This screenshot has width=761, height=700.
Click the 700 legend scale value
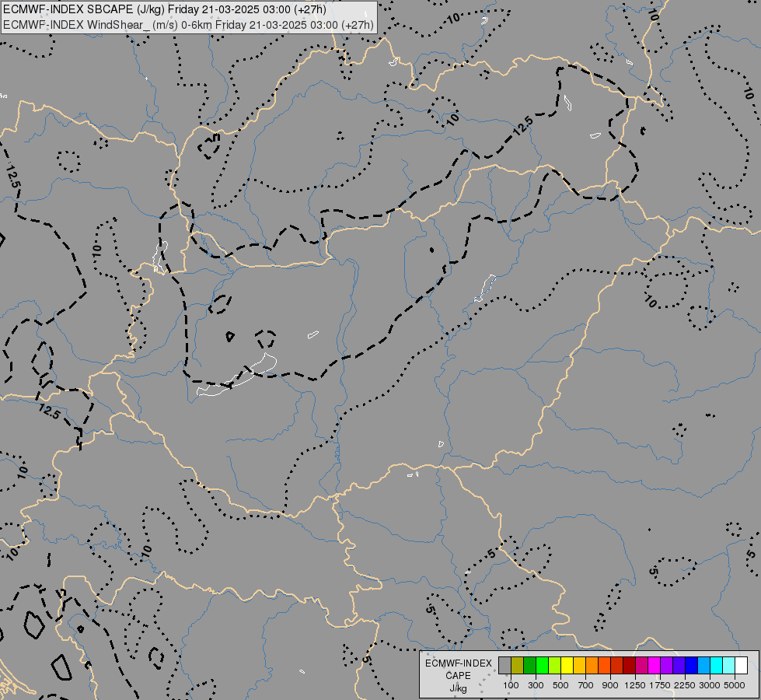586,685
